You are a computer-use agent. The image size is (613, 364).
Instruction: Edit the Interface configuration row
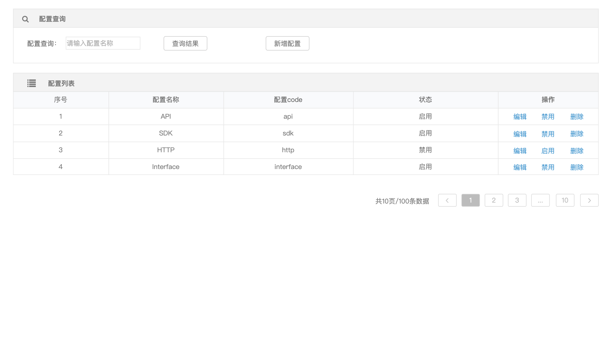tap(520, 167)
